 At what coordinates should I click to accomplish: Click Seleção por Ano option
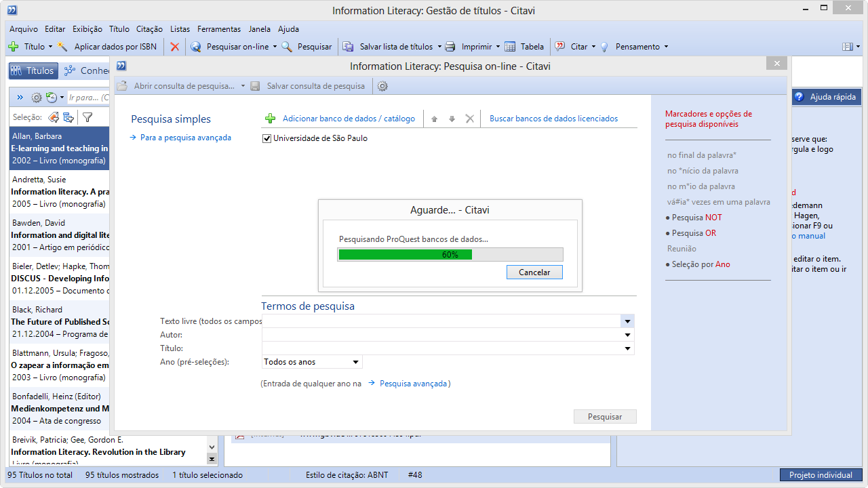(x=701, y=264)
